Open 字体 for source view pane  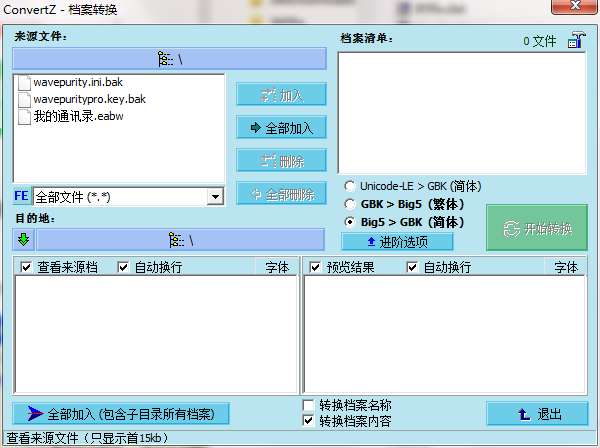(277, 267)
